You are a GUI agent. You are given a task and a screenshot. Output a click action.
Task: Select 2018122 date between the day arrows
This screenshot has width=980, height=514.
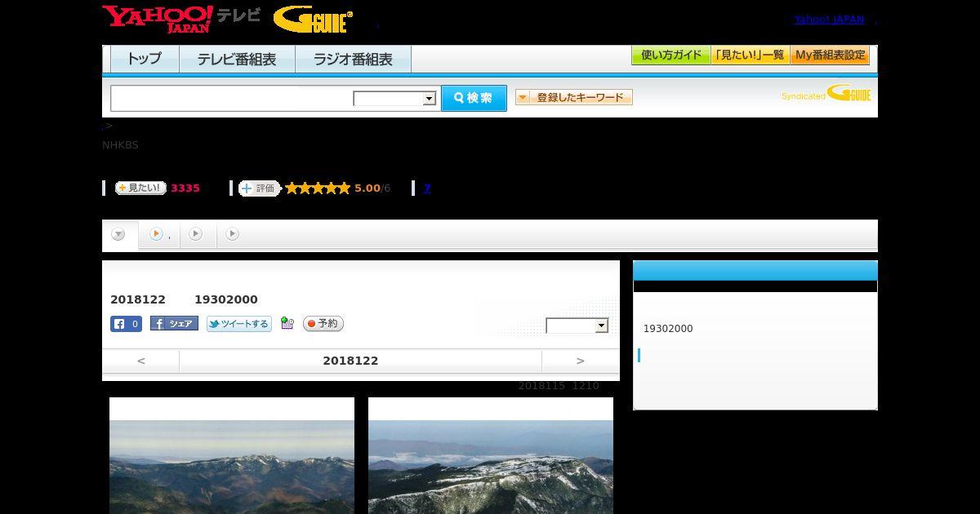(x=350, y=361)
